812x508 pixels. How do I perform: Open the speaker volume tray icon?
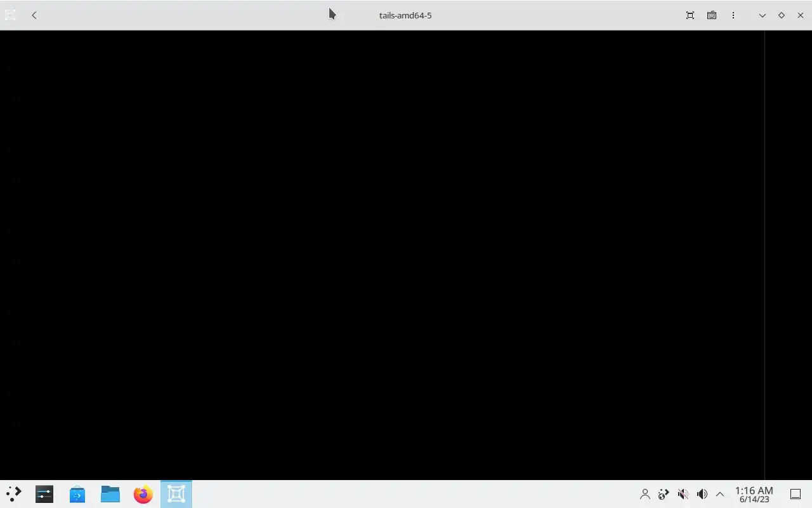pyautogui.click(x=702, y=494)
